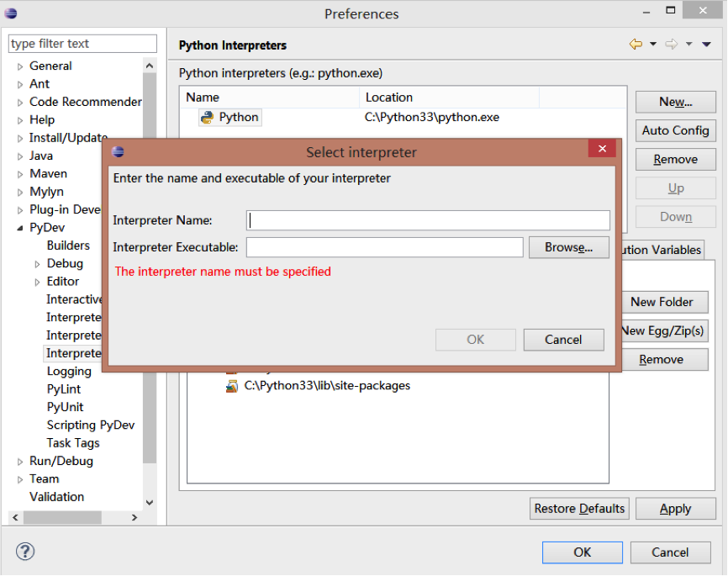Open Task Tags preferences
This screenshot has width=728, height=576.
click(73, 443)
